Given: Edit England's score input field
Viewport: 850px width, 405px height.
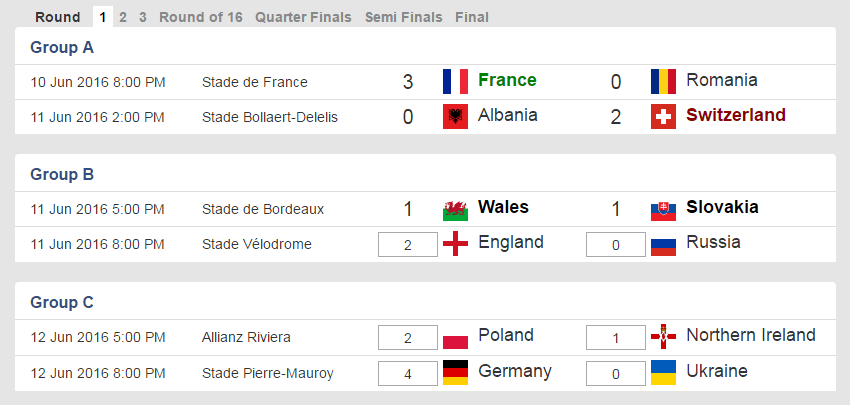Looking at the screenshot, I should pyautogui.click(x=408, y=244).
